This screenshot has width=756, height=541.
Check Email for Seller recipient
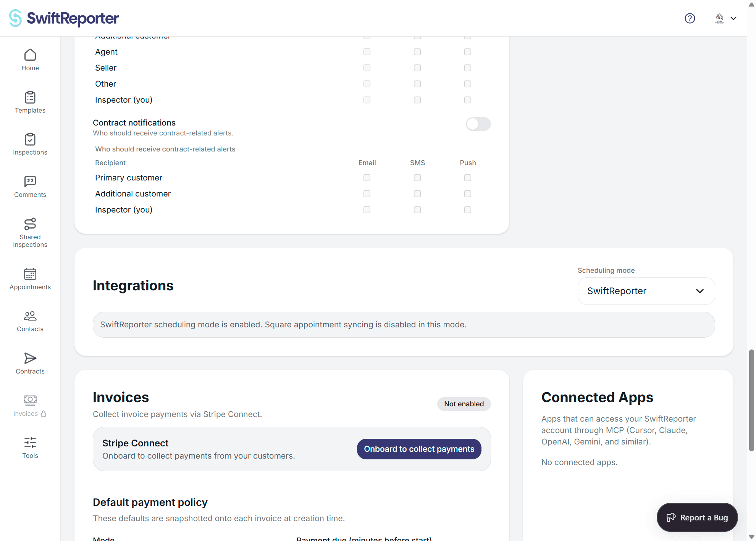click(x=367, y=68)
